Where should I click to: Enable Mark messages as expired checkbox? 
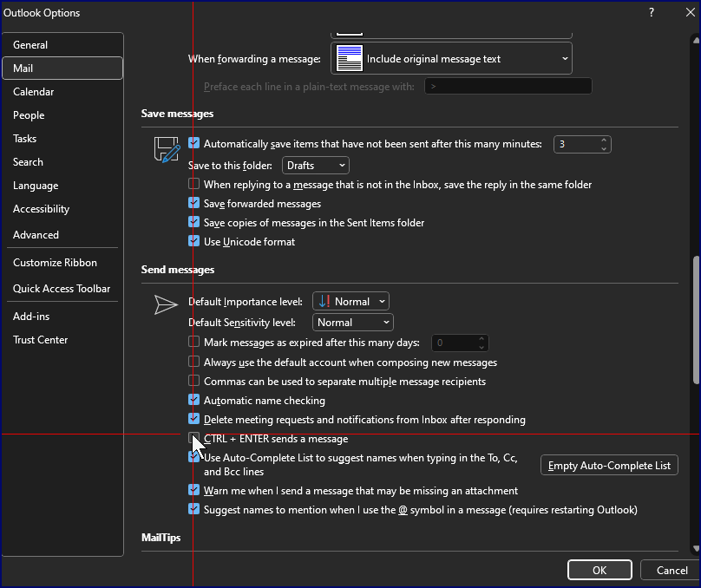tap(193, 342)
